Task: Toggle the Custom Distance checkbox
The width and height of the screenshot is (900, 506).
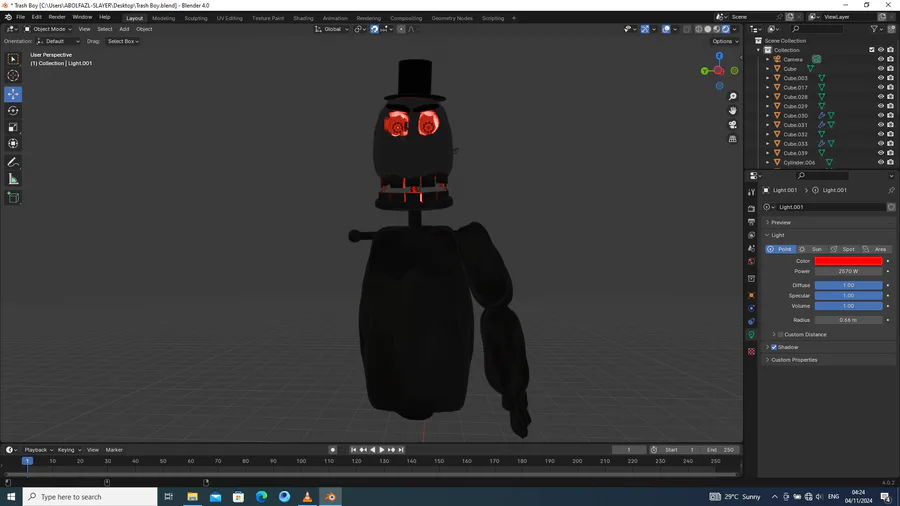Action: 780,335
